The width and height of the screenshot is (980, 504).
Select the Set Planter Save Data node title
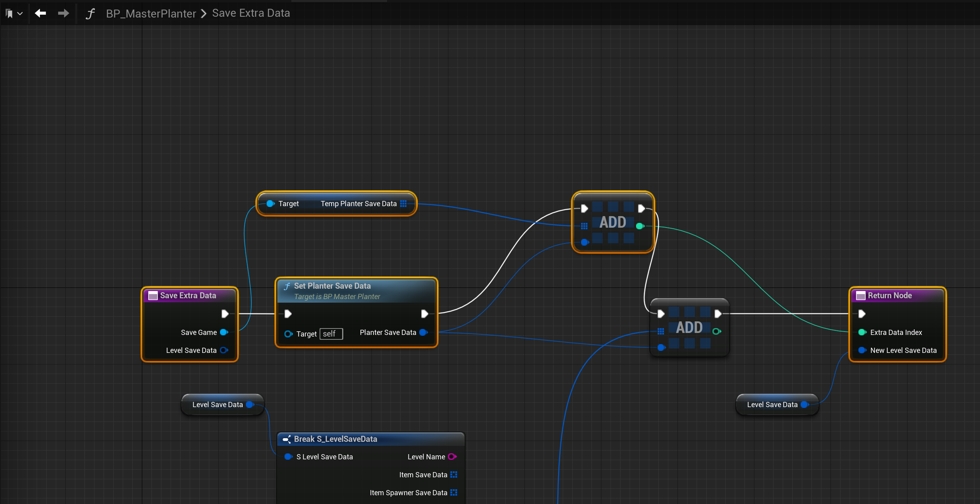click(x=332, y=286)
